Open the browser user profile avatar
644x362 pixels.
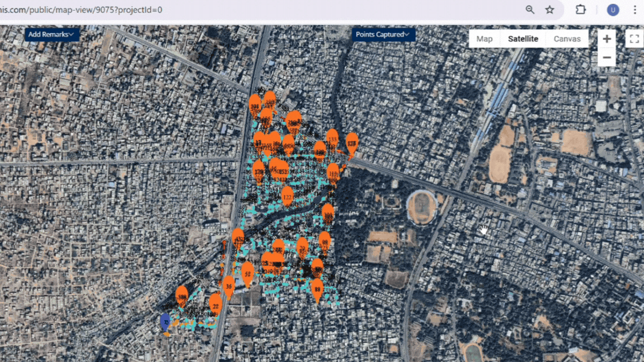(x=613, y=9)
